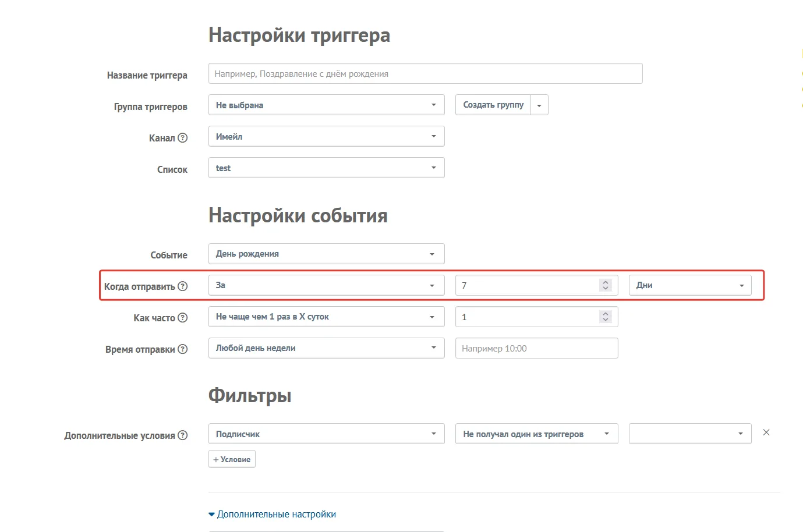Click stepper arrows in the frequency field with 1
The height and width of the screenshot is (532, 803).
[606, 317]
